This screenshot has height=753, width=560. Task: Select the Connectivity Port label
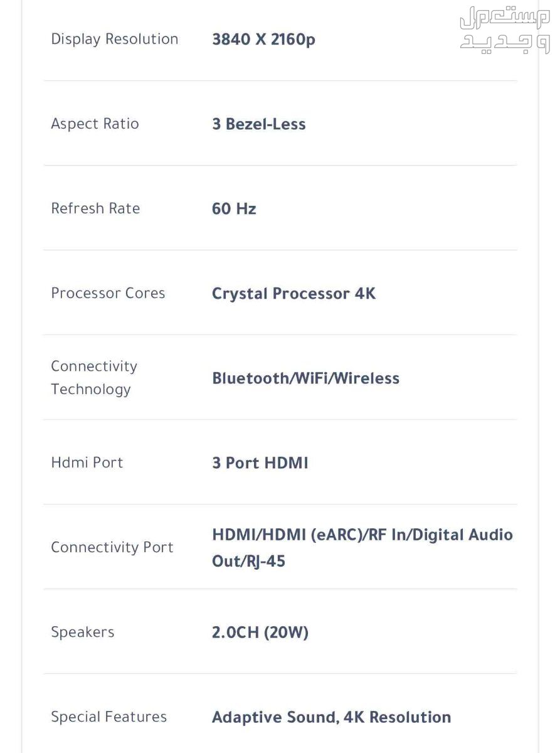click(x=112, y=547)
